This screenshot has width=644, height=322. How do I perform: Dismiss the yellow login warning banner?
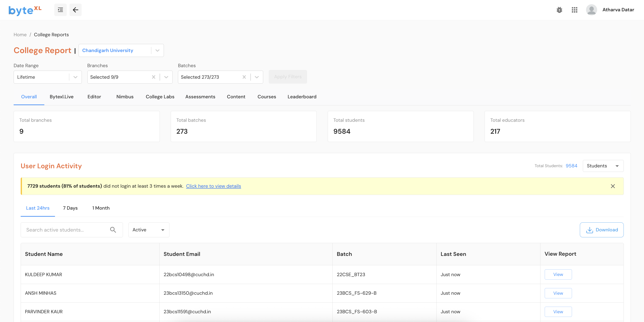(612, 186)
